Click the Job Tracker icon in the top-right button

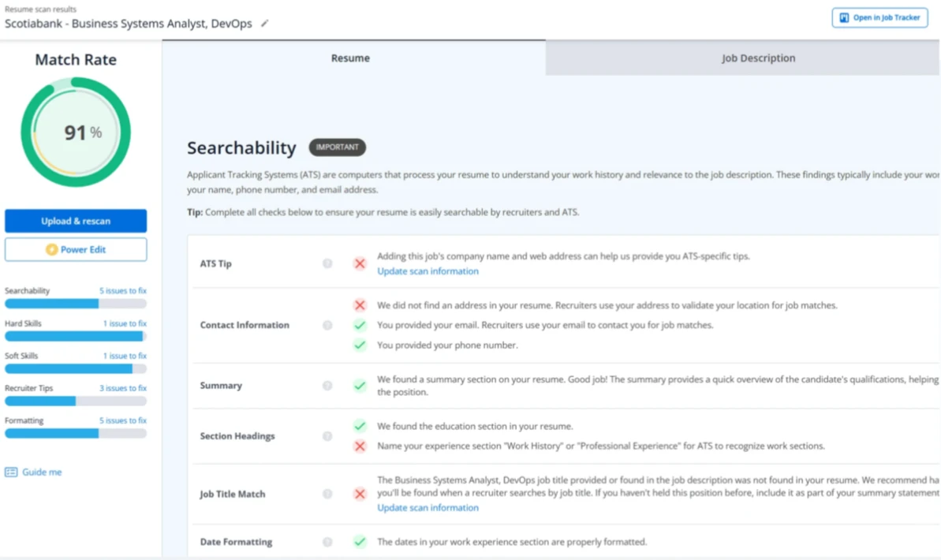tap(845, 17)
